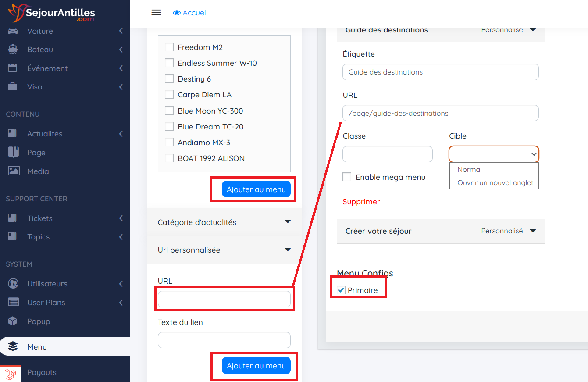Uncheck the Primaire menu config
This screenshot has width=588, height=382.
341,290
